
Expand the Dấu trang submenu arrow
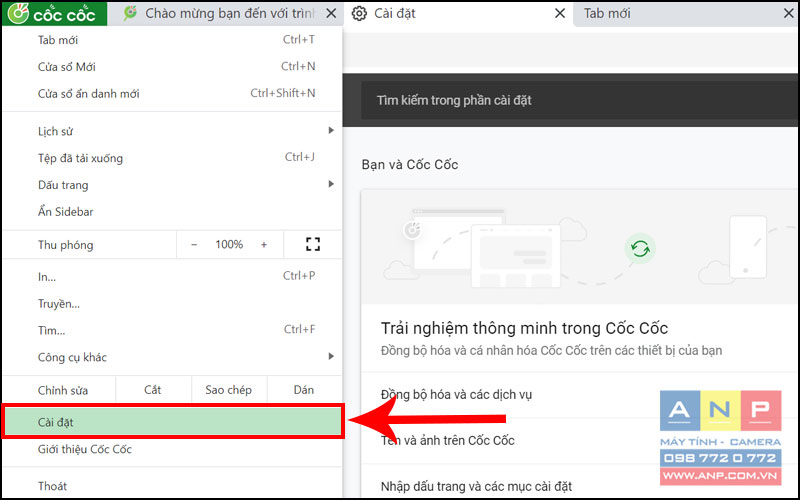pyautogui.click(x=331, y=184)
